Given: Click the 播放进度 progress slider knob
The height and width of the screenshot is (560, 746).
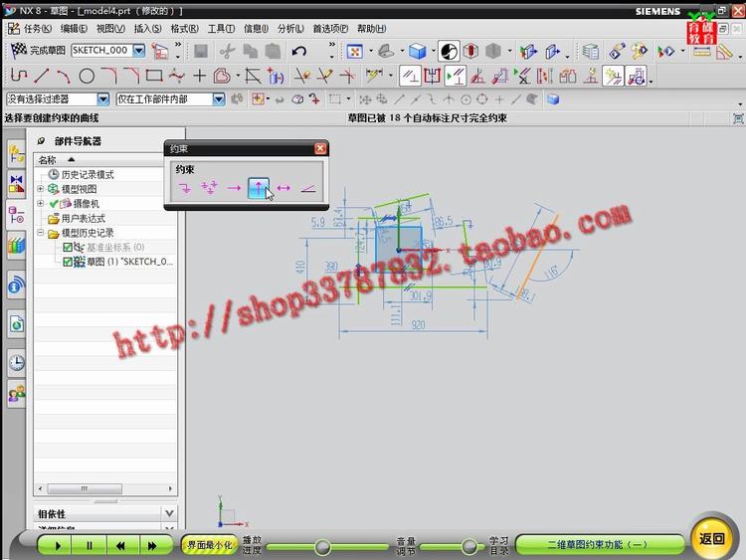Looking at the screenshot, I should (x=322, y=547).
